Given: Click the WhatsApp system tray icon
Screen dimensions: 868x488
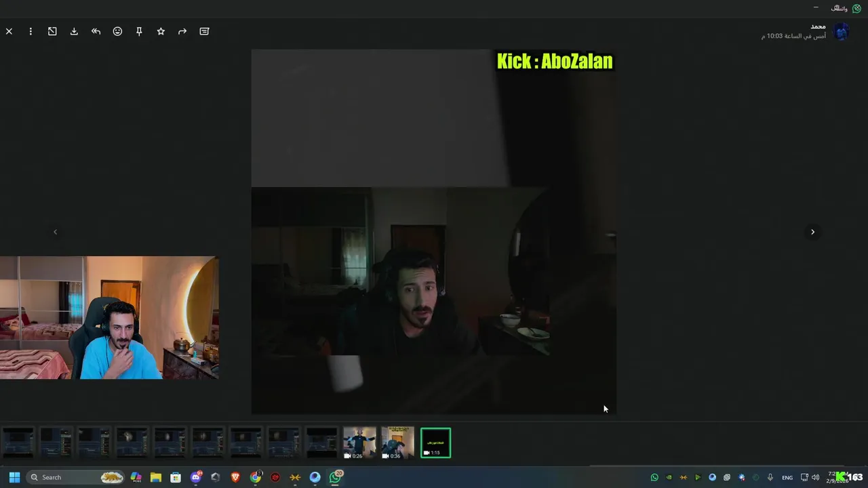Looking at the screenshot, I should (x=654, y=477).
